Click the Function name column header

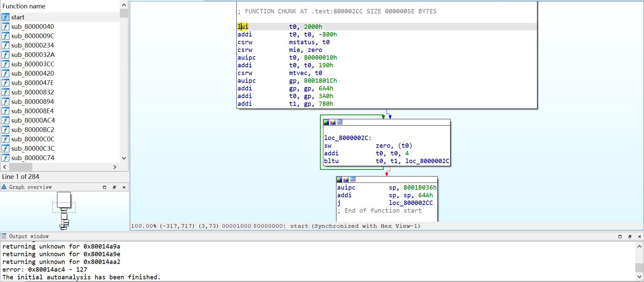(x=23, y=6)
